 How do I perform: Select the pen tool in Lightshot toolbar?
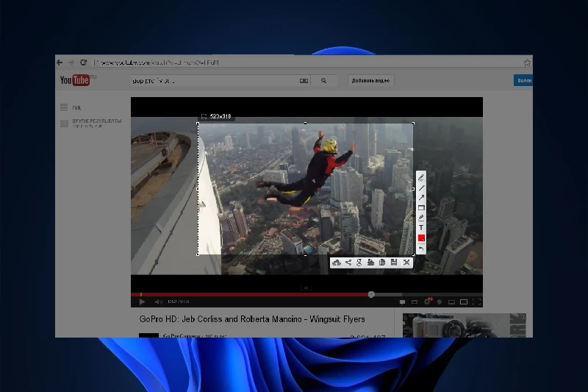(421, 177)
